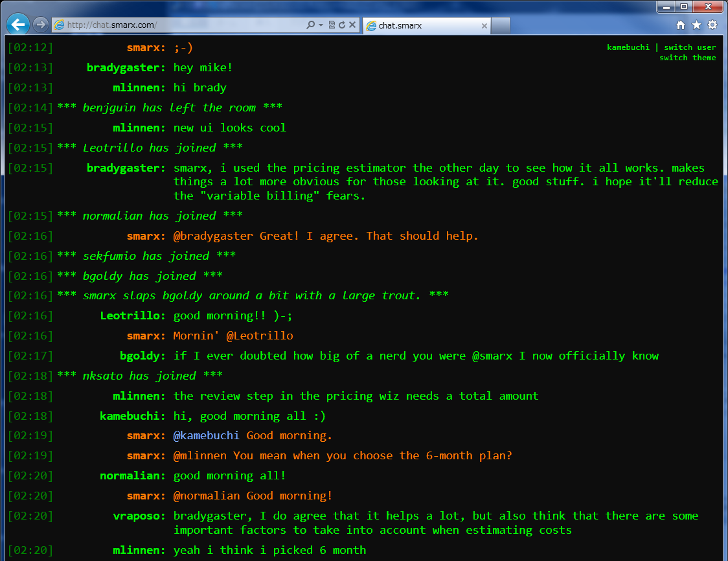This screenshot has width=728, height=561.
Task: Open the browser Home icon
Action: (681, 25)
